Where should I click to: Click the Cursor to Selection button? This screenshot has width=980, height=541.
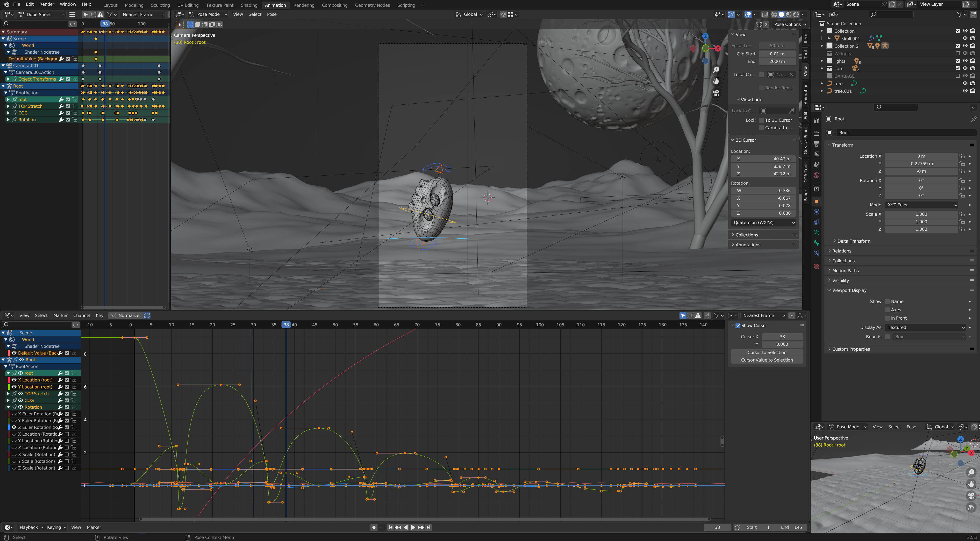(x=767, y=353)
